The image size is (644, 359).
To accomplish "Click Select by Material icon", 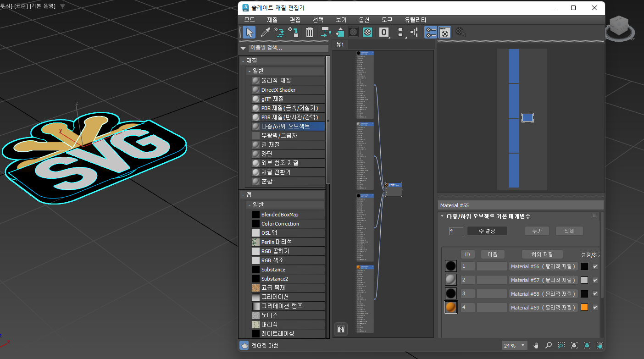I will [x=461, y=32].
